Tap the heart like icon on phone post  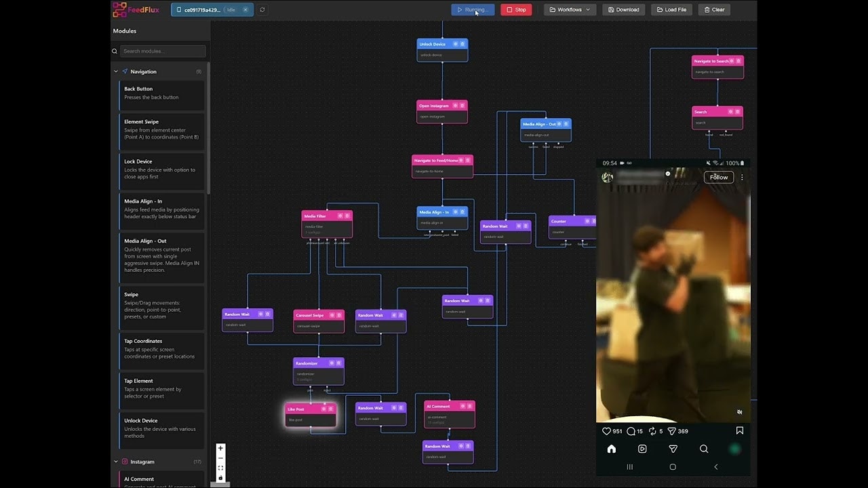(607, 431)
